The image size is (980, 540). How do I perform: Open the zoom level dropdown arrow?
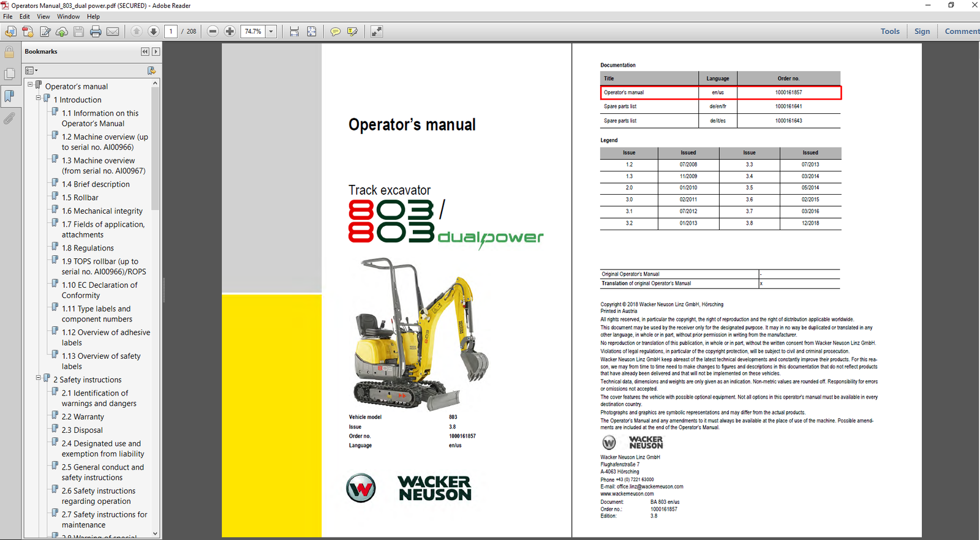[x=271, y=31]
